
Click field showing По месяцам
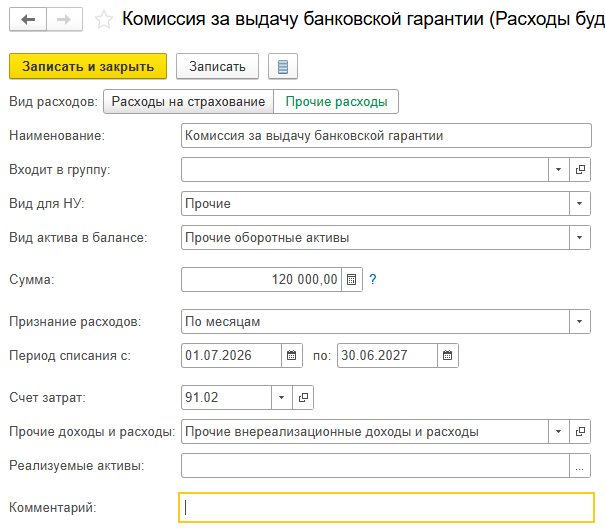click(375, 321)
